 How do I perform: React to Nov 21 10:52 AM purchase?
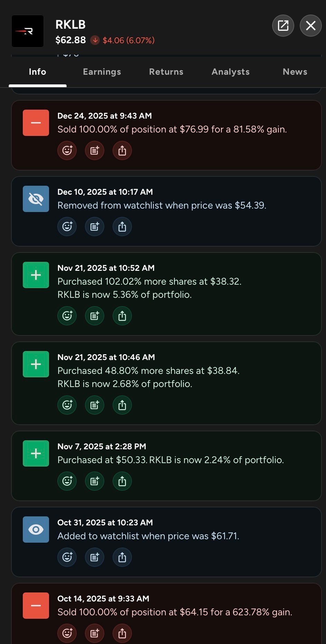coord(67,316)
